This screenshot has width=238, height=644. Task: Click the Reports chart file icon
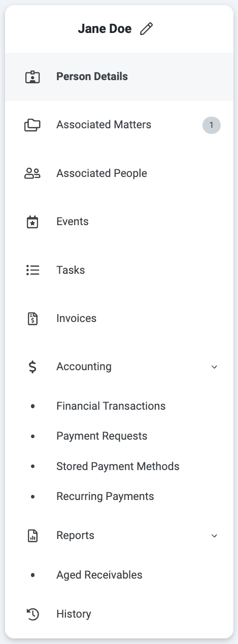click(32, 535)
